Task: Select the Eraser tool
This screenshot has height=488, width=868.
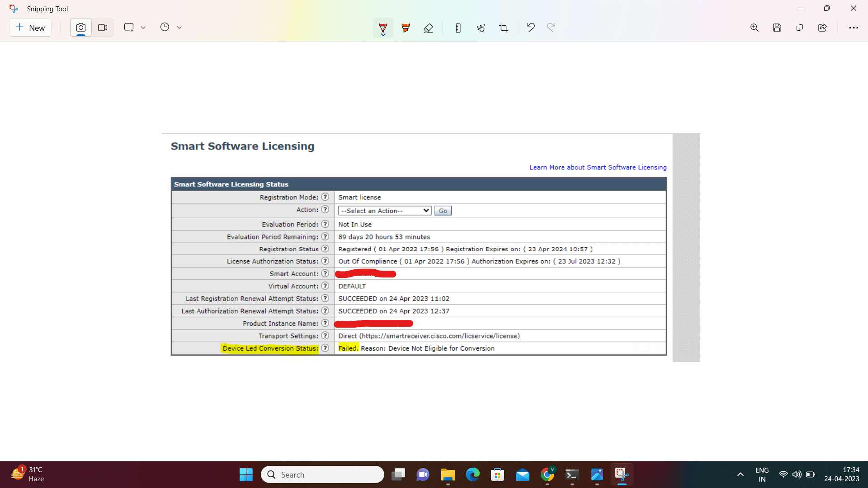Action: [429, 28]
